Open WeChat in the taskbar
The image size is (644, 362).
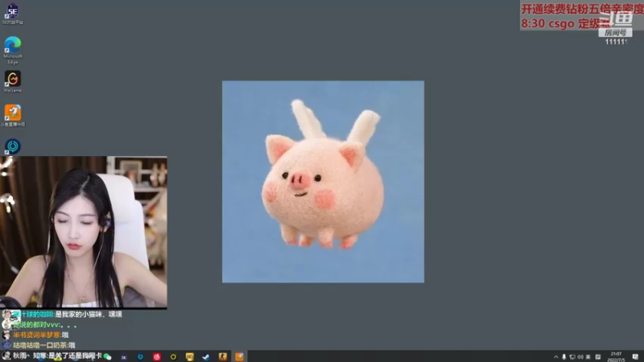(108, 356)
